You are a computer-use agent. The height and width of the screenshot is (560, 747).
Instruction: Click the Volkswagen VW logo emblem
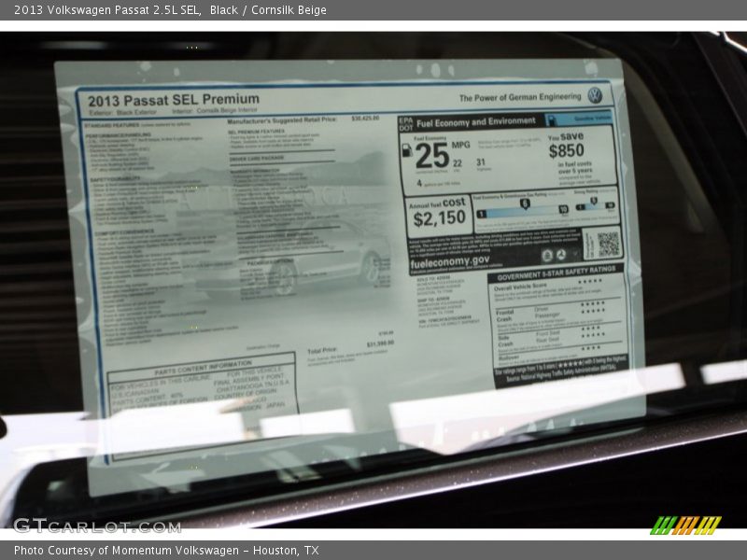tap(594, 95)
